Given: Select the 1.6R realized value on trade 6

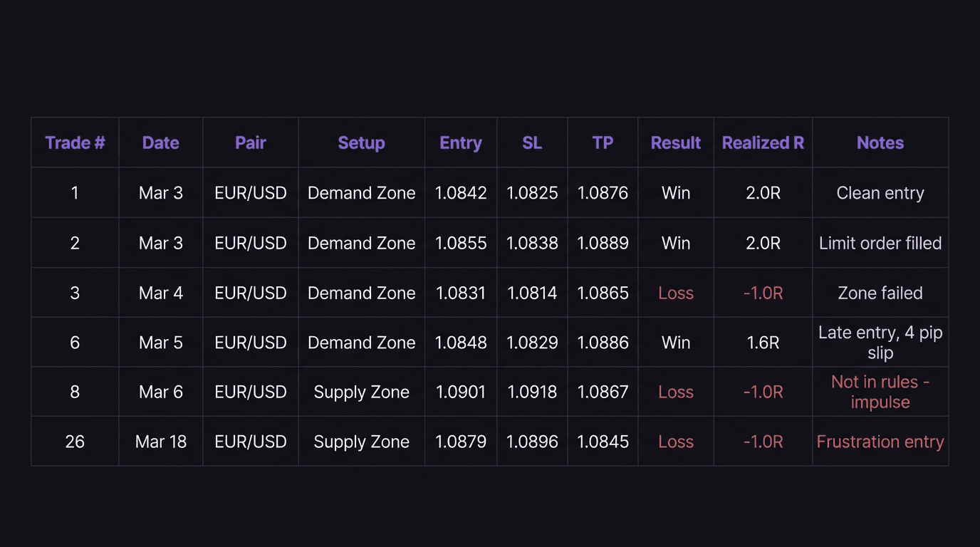Looking at the screenshot, I should [x=762, y=342].
